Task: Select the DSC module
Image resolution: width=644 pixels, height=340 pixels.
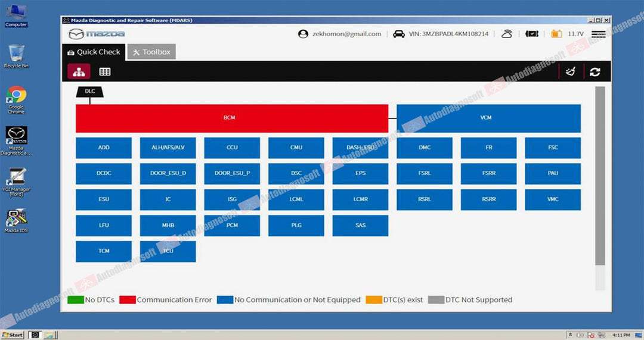Action: (x=296, y=173)
